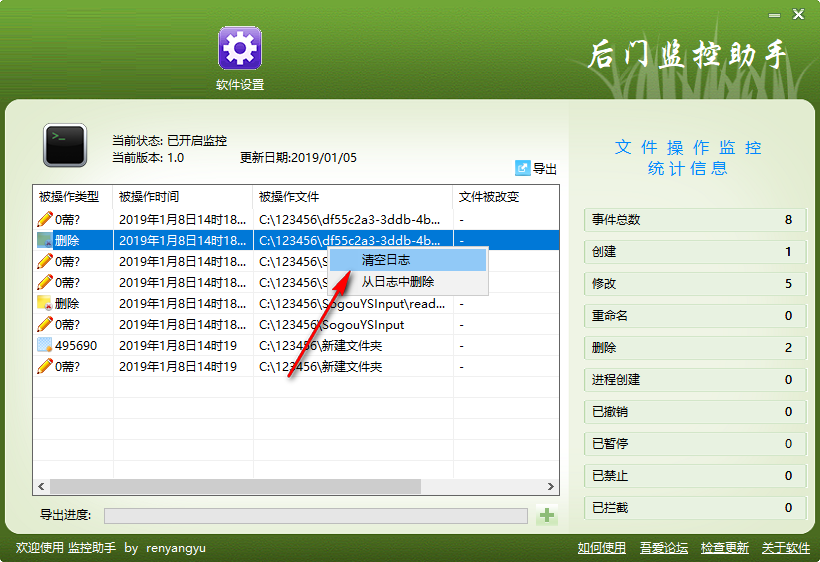Click the pencil icon in the C:\123456\SogouYSInput row
820x562 pixels.
45,324
